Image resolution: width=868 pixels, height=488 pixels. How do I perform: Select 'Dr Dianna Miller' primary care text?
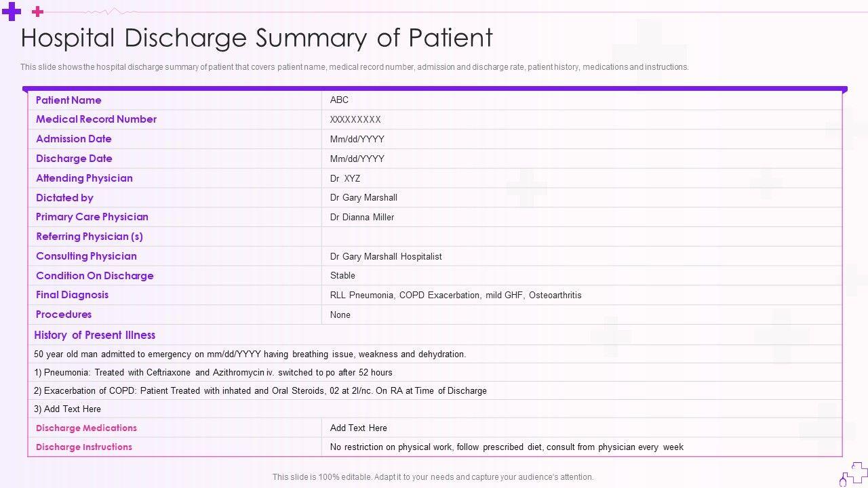pos(362,217)
